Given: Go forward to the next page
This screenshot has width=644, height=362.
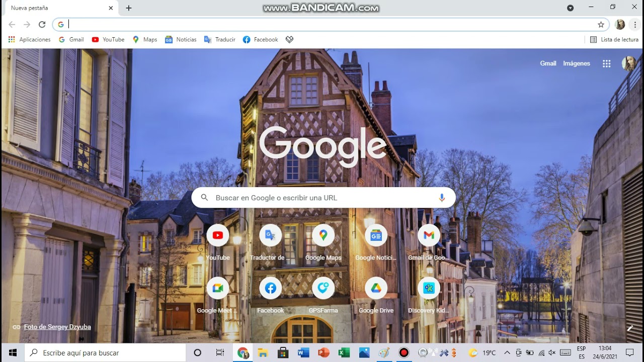Looking at the screenshot, I should [27, 24].
